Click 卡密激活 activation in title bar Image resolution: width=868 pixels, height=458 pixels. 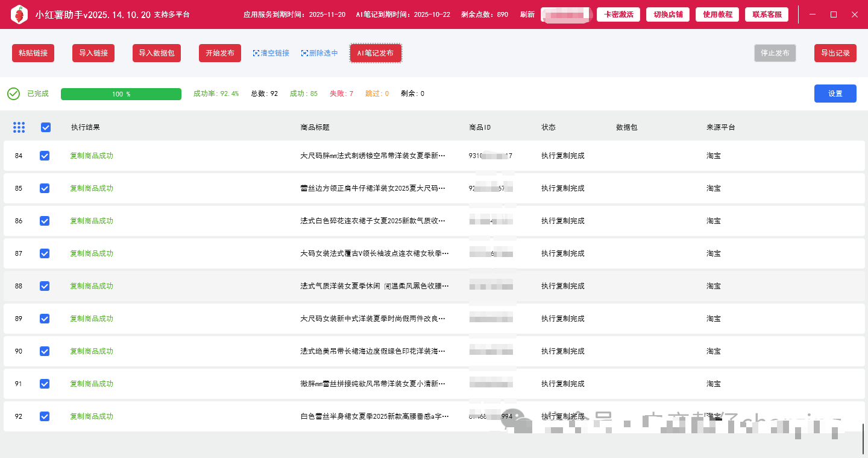tap(618, 14)
